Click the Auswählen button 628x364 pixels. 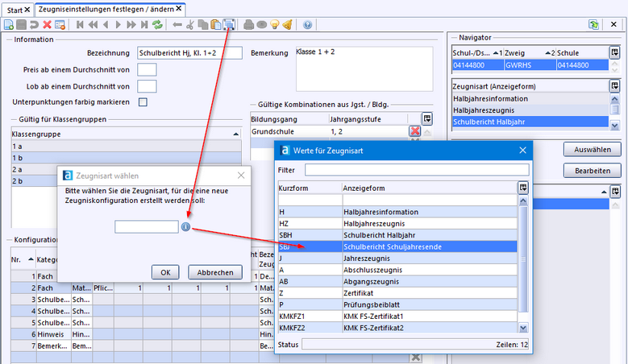(592, 150)
